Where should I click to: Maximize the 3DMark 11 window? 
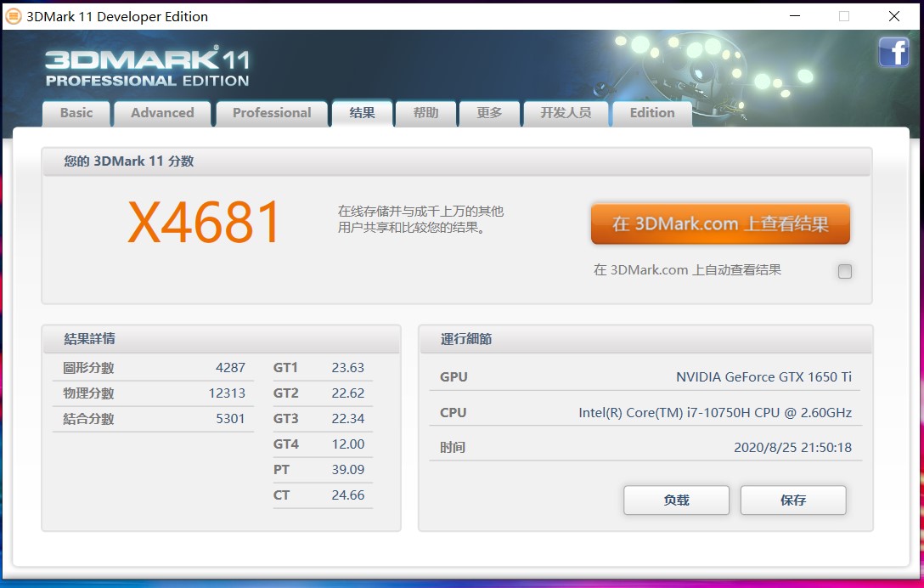[844, 16]
